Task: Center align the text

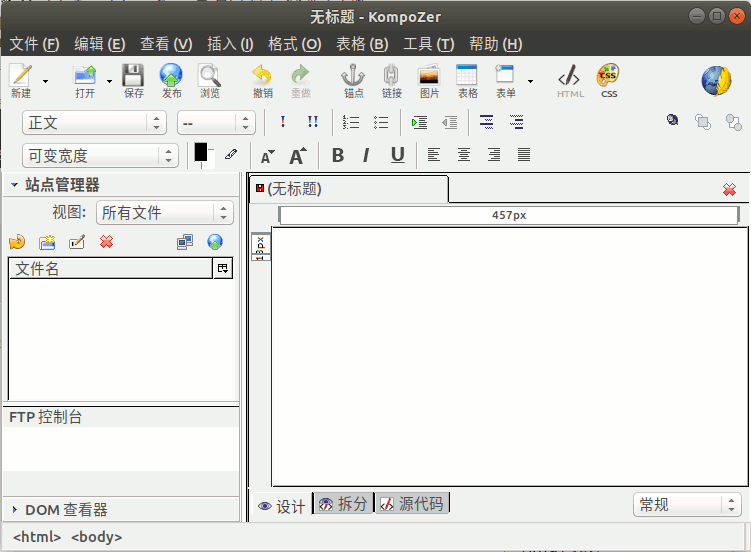Action: coord(464,154)
